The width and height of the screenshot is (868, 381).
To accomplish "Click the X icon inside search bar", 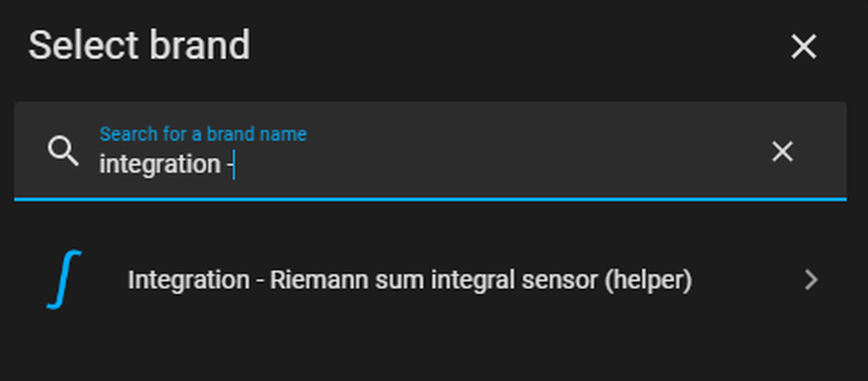I will pos(782,151).
